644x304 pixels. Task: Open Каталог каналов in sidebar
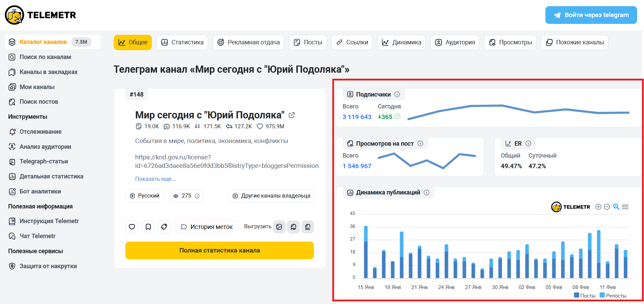click(x=53, y=42)
